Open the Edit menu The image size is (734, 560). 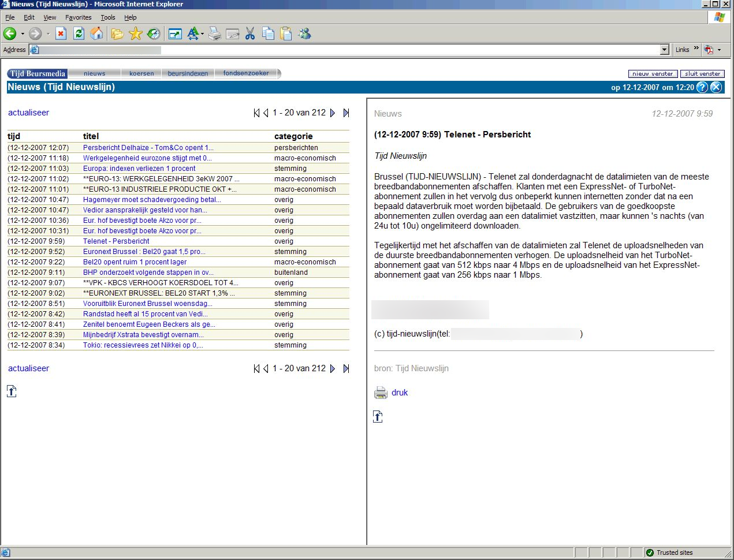pyautogui.click(x=29, y=17)
